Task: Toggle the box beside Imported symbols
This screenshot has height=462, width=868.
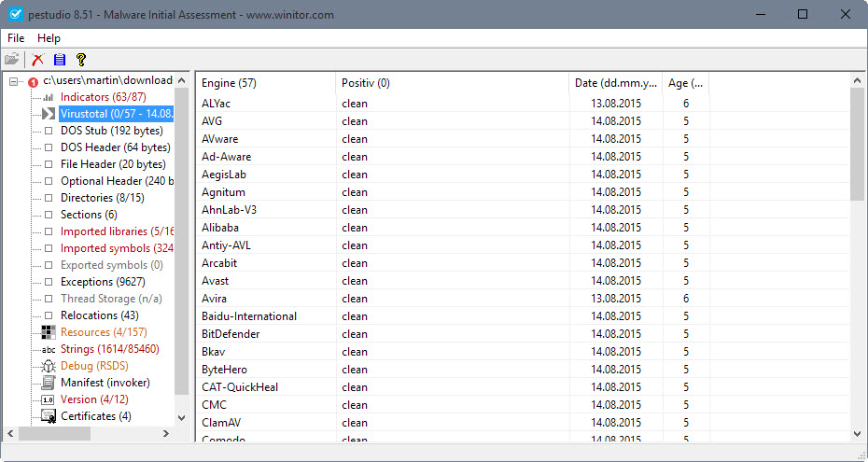Action: (x=49, y=248)
